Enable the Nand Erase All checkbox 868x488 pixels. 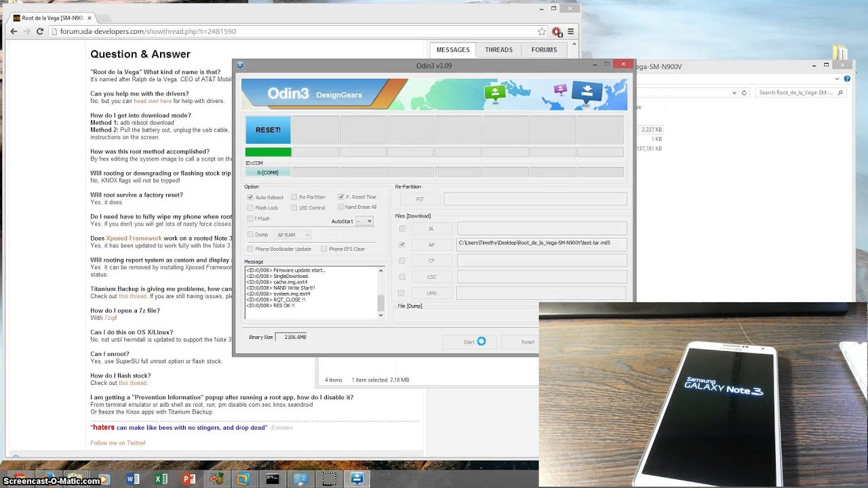[341, 207]
